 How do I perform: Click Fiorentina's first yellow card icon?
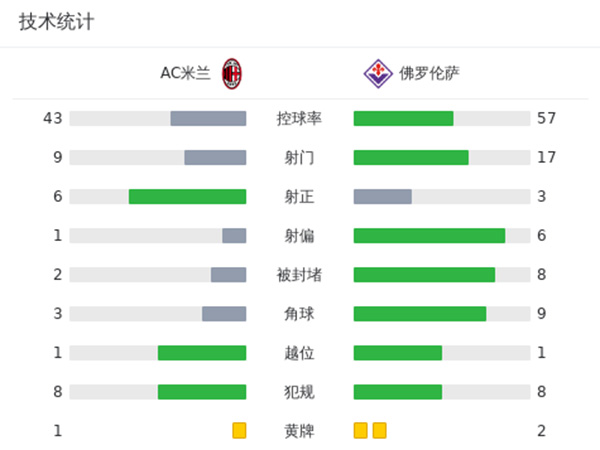[x=360, y=431]
